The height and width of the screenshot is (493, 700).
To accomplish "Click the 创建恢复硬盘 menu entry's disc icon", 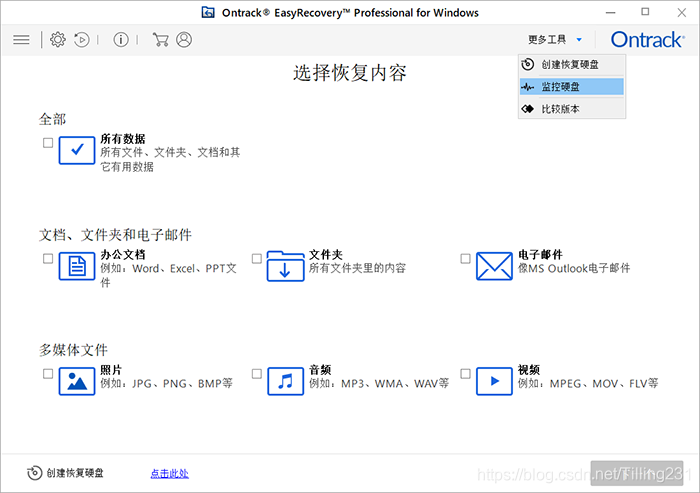I will (x=528, y=65).
